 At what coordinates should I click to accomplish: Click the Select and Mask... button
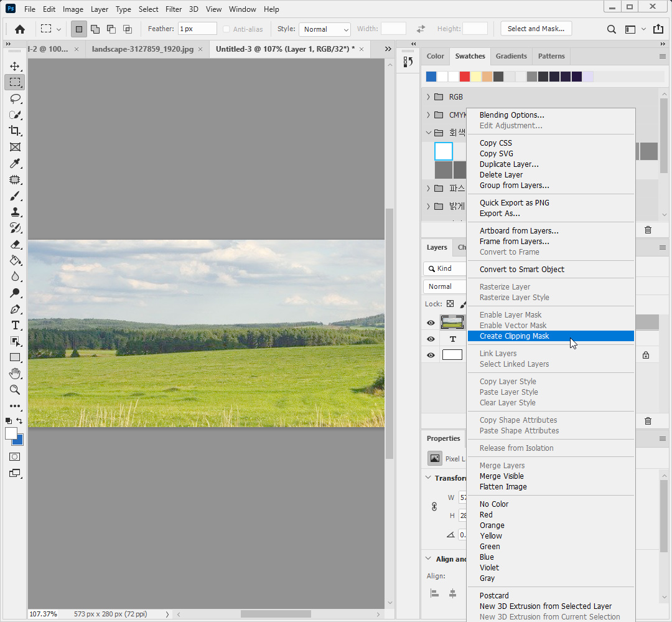pyautogui.click(x=536, y=29)
